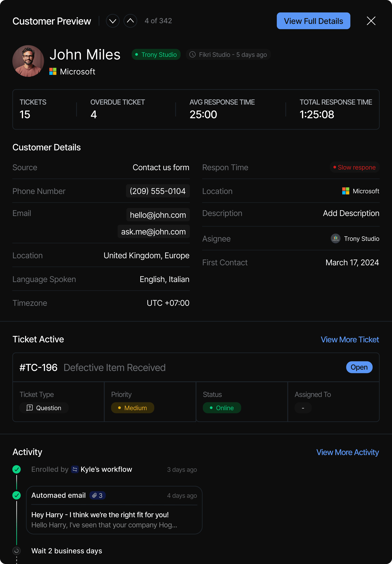This screenshot has height=564, width=392.
Task: Click the Question ticket type icon
Action: (30, 408)
